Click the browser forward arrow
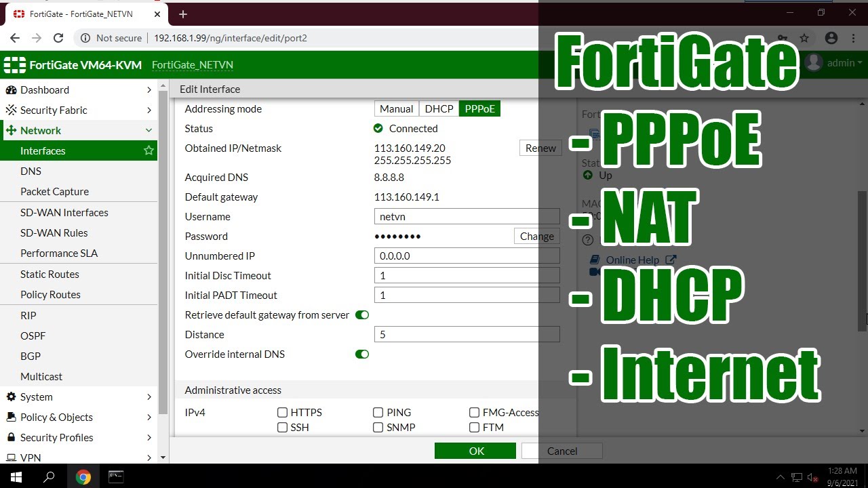 (x=37, y=38)
